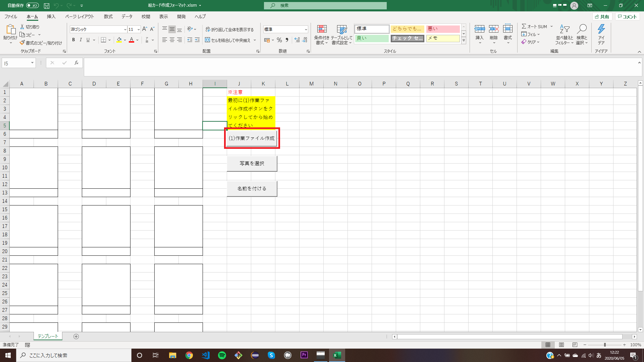
Task: Click the text orientation icon
Action: click(x=190, y=29)
